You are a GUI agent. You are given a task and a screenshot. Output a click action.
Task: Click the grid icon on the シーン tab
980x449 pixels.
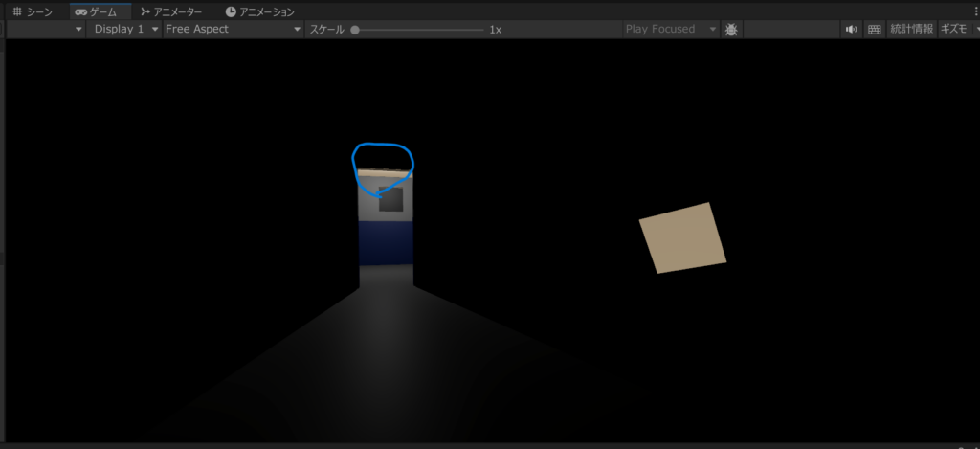[x=16, y=11]
